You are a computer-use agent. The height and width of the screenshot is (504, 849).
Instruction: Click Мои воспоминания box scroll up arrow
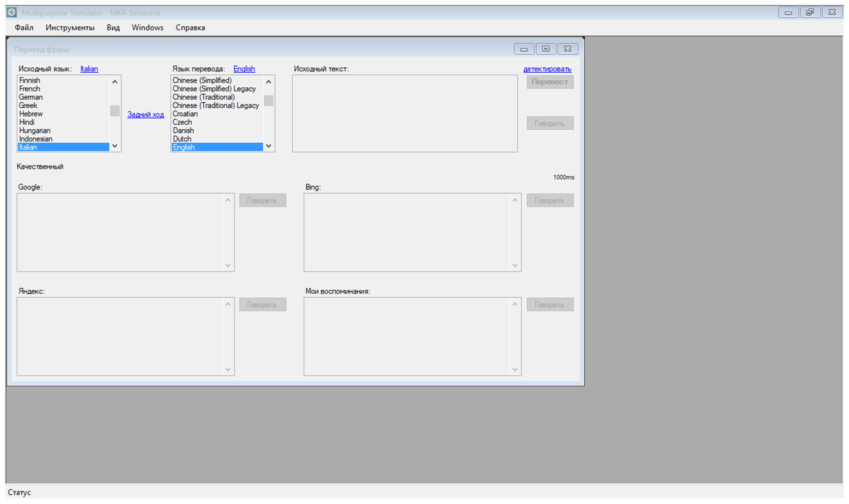pyautogui.click(x=515, y=304)
